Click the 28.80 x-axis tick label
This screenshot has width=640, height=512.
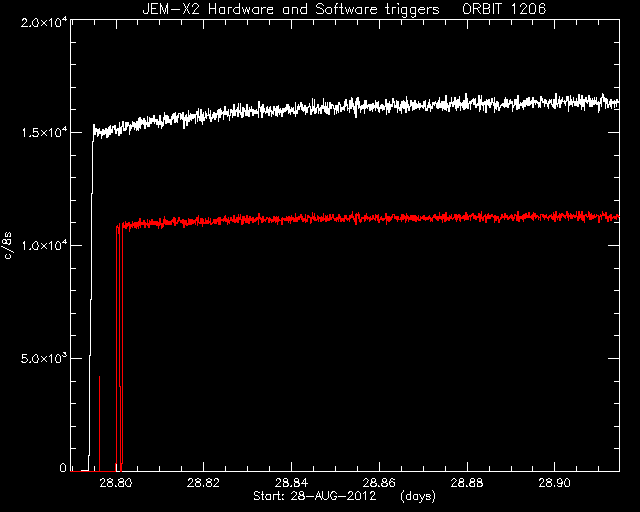point(116,483)
